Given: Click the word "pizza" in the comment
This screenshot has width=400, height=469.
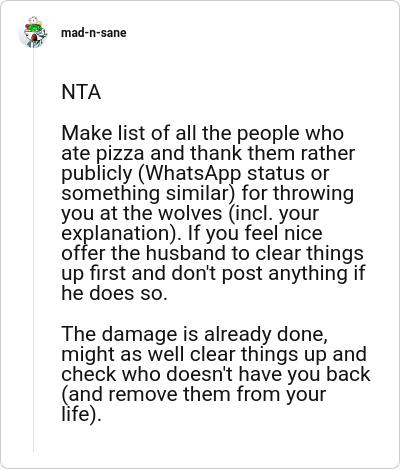Looking at the screenshot, I should [x=120, y=153].
